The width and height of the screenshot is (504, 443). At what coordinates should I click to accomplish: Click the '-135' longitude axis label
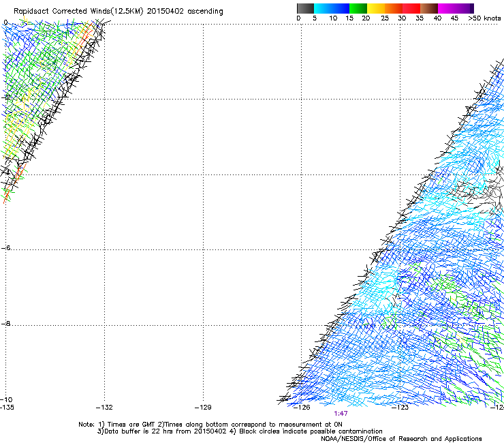[x=7, y=408]
